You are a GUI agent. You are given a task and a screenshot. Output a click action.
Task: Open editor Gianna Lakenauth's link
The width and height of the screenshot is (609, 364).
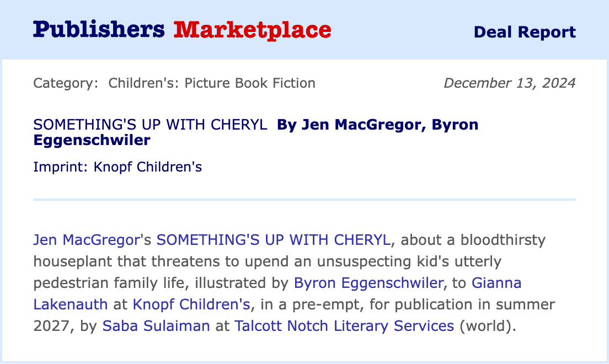coord(496,283)
